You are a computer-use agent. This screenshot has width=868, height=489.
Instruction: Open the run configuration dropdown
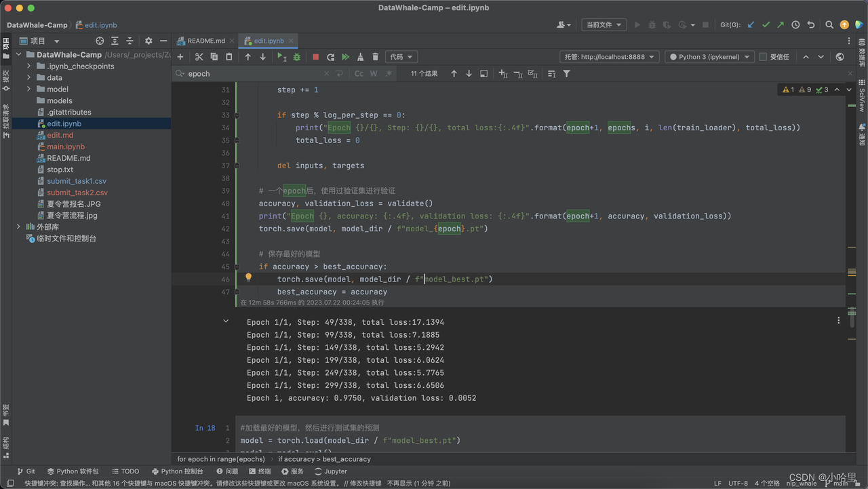click(x=603, y=24)
